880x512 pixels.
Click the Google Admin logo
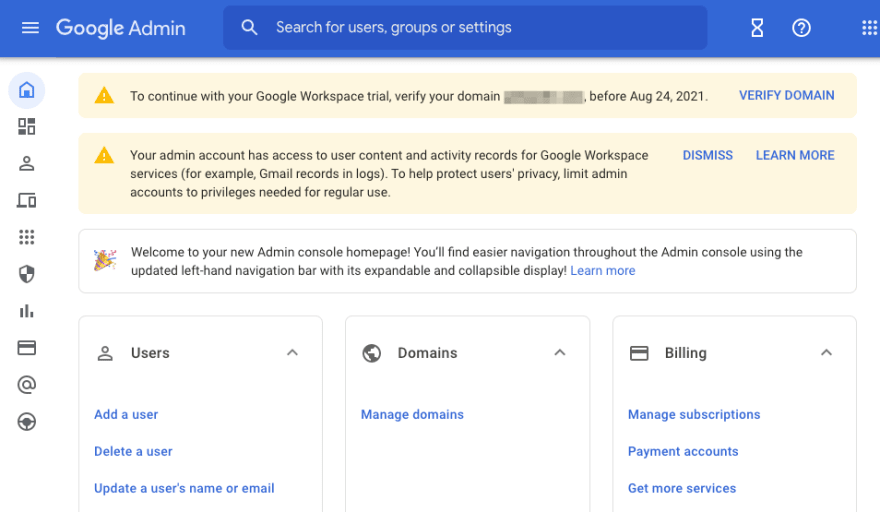click(x=121, y=28)
